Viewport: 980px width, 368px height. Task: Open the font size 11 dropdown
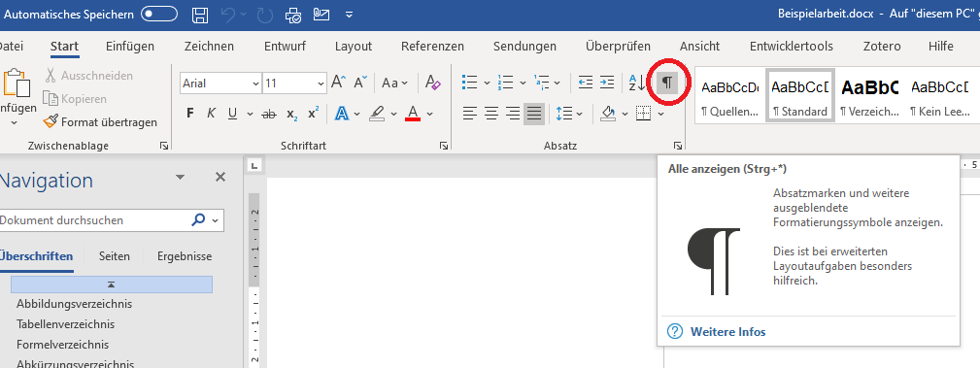point(321,84)
